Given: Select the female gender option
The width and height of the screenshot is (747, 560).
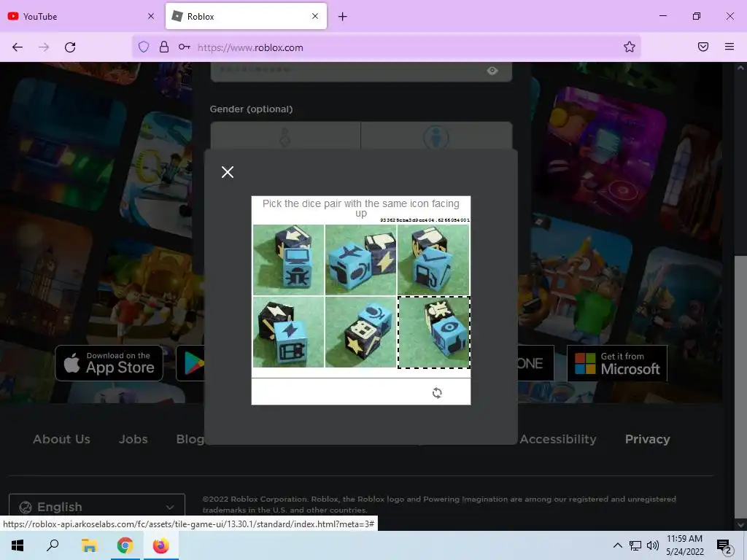Looking at the screenshot, I should click(x=285, y=136).
